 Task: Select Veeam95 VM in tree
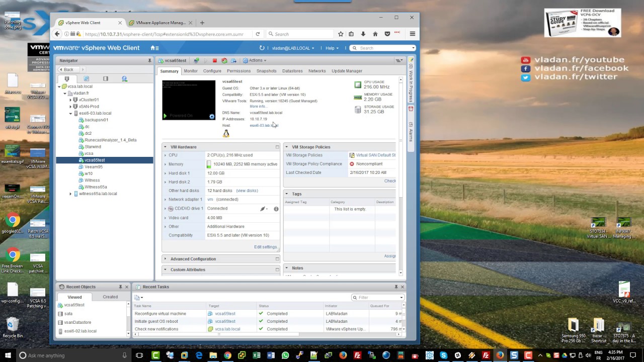point(94,167)
